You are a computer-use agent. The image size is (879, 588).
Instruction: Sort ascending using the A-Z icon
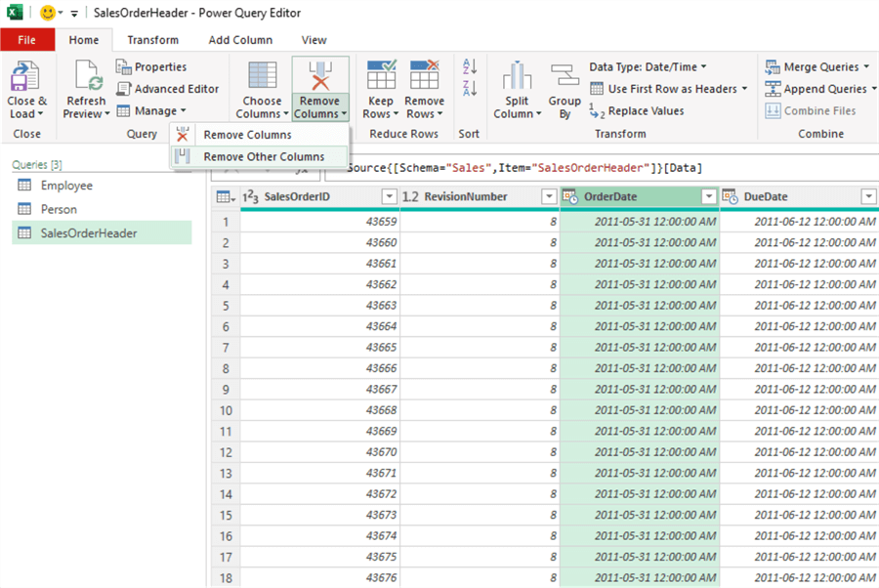pyautogui.click(x=470, y=66)
